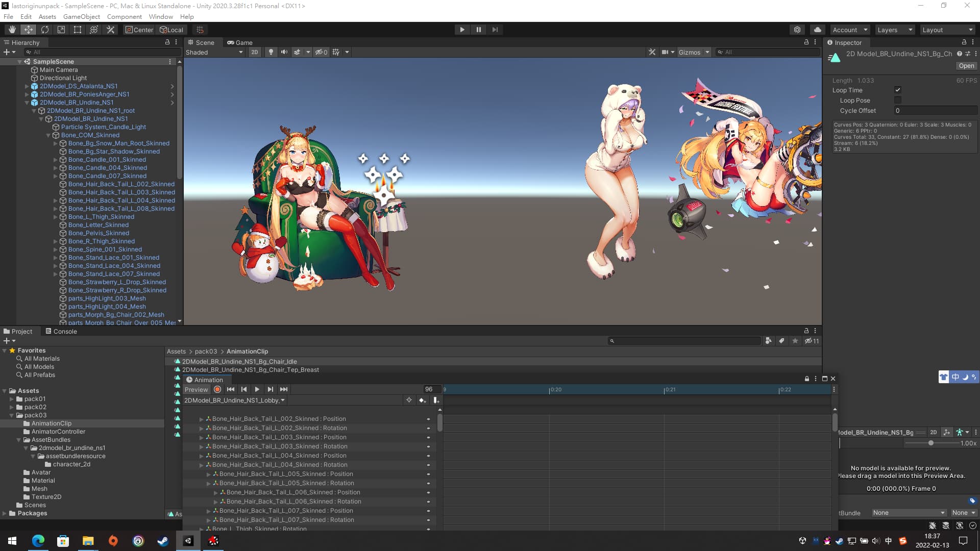The width and height of the screenshot is (980, 551).
Task: Toggle scene grid visibility icon
Action: (336, 52)
